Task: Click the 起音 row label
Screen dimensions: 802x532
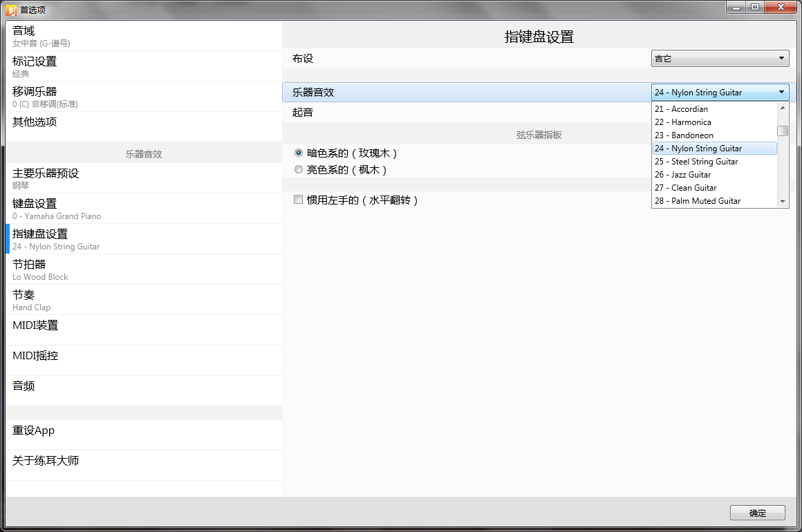Action: 303,113
